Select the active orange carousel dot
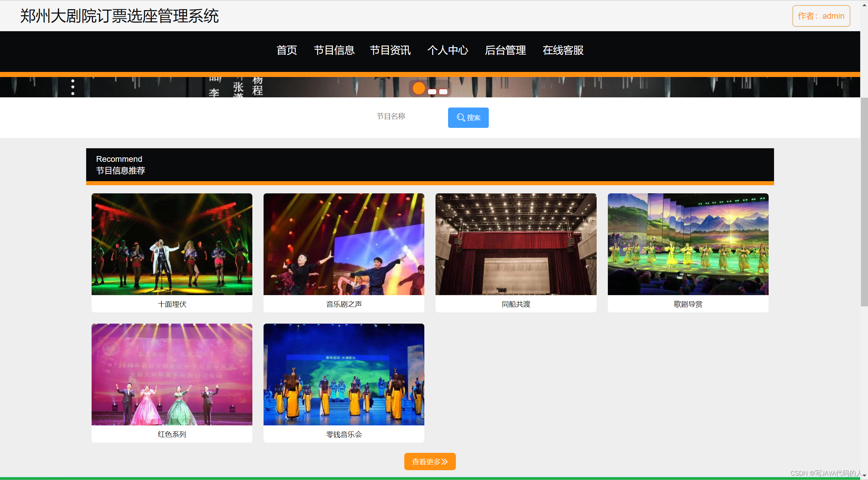Image resolution: width=868 pixels, height=480 pixels. click(x=419, y=88)
